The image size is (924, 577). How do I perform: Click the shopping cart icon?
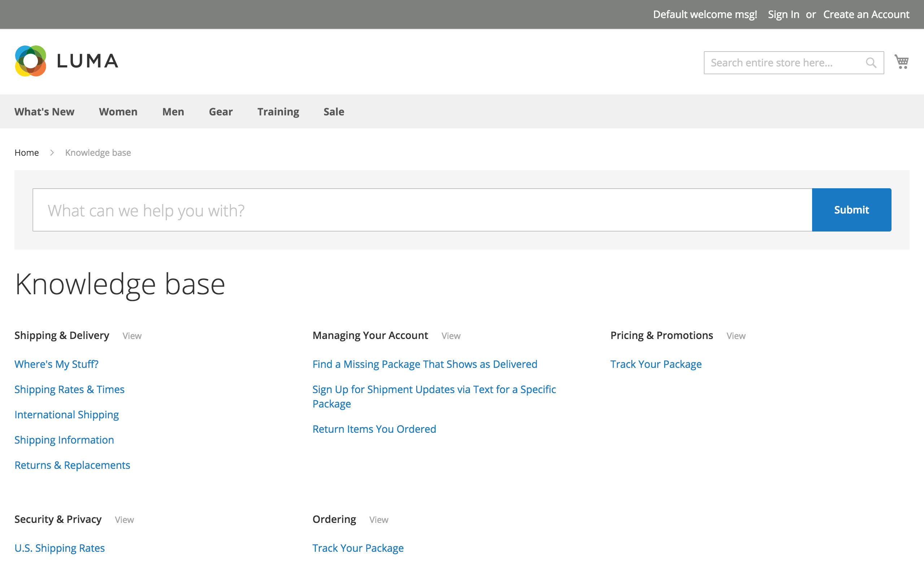point(902,61)
